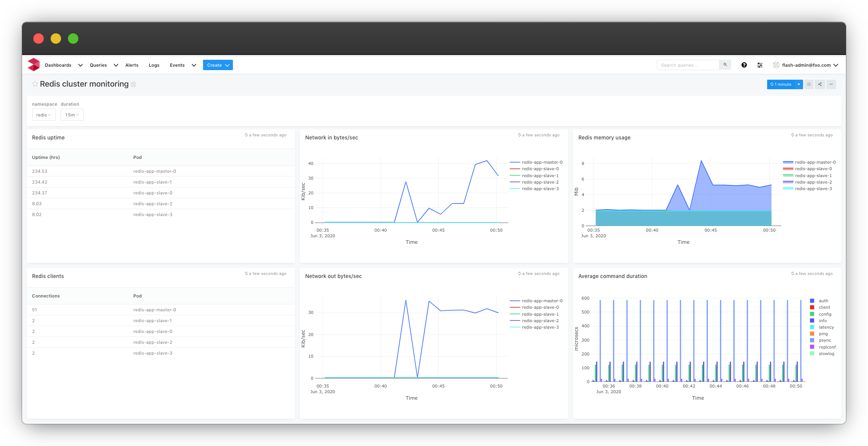Sort by Connections column header
Image resolution: width=868 pixels, height=446 pixels.
pyautogui.click(x=46, y=296)
